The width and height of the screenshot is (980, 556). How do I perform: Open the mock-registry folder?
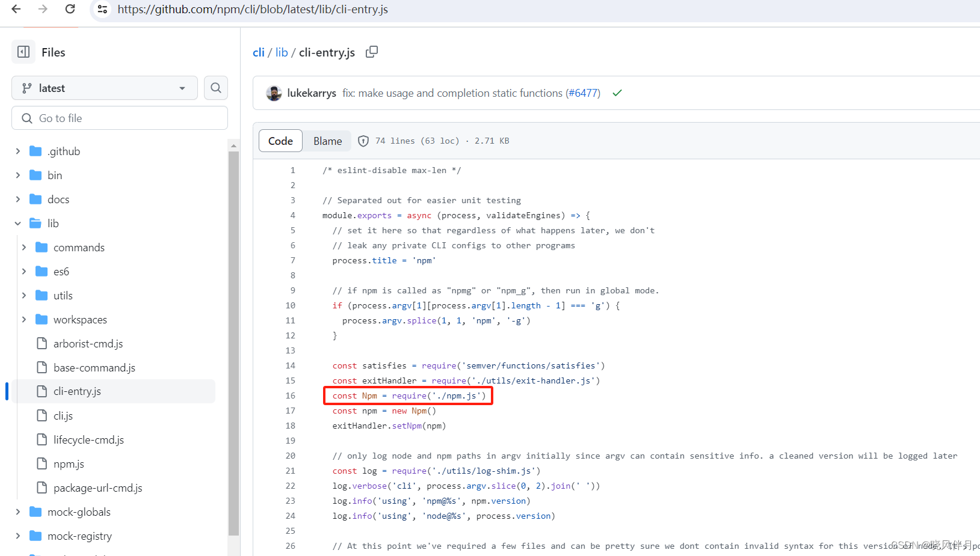click(79, 536)
